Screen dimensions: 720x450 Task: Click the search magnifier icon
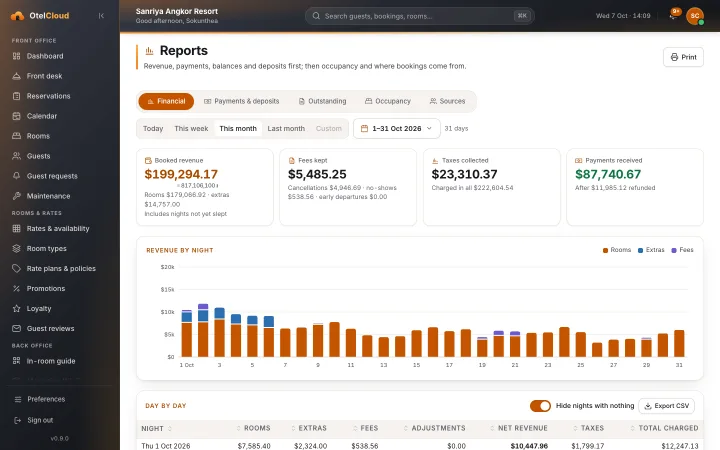click(316, 16)
